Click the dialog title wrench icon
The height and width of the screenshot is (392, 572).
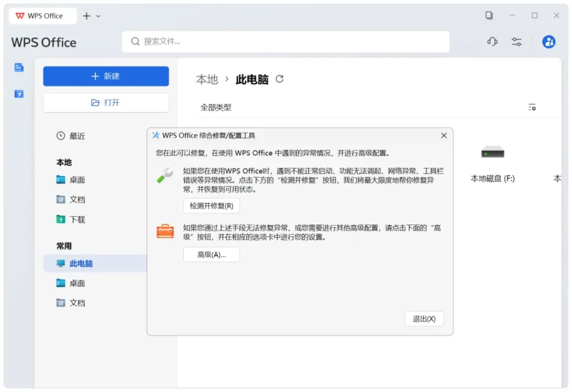(x=155, y=135)
